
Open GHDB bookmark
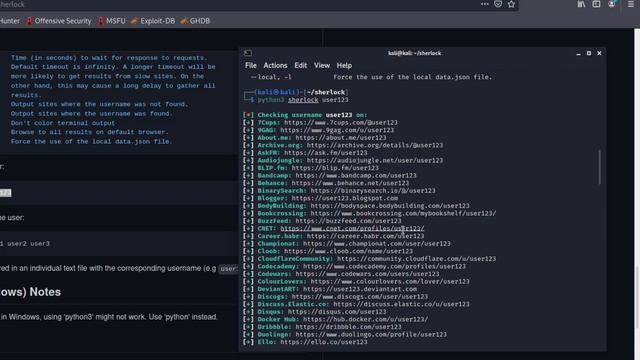195,21
